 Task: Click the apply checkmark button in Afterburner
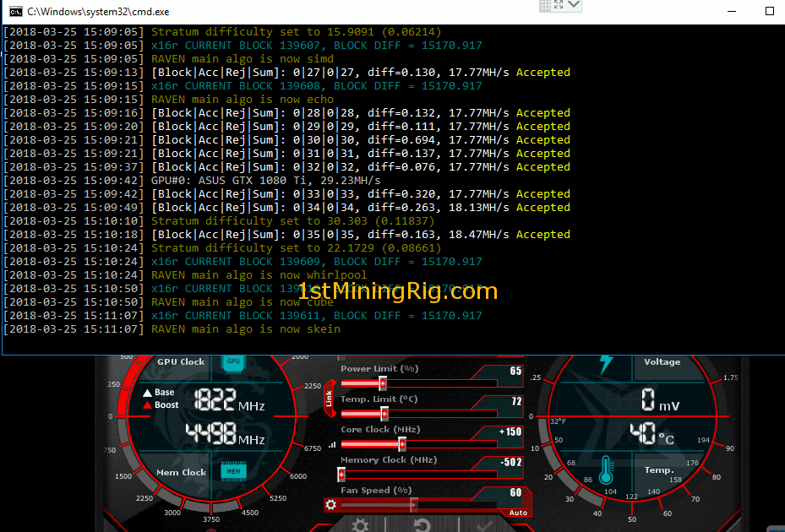[x=483, y=526]
